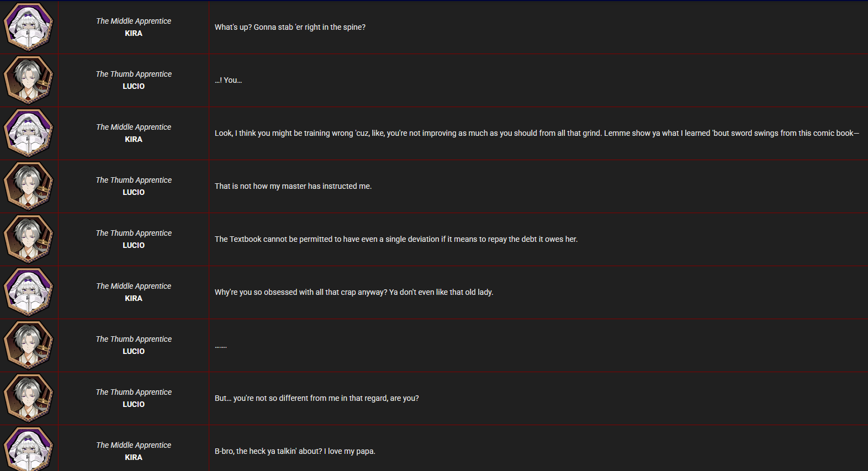Click the first "The Thumb Apprentice LUCIO" name label
Image resolution: width=868 pixels, height=471 pixels.
tap(134, 80)
